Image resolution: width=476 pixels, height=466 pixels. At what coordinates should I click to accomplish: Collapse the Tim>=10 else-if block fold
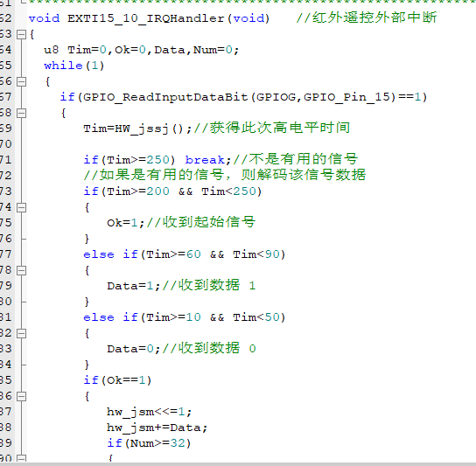coord(21,333)
